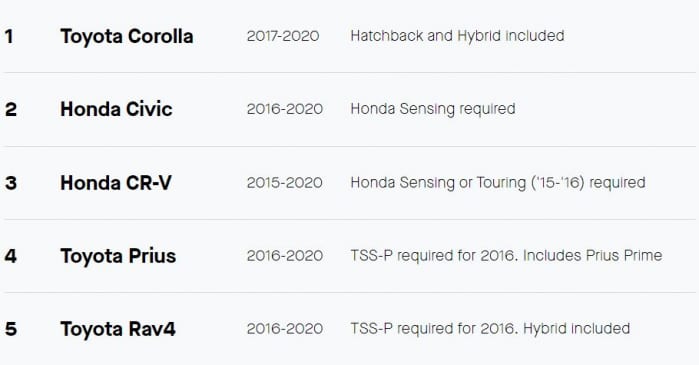Click the 'Hatchback and Hybrid included' note
The width and height of the screenshot is (699, 365).
coord(457,36)
